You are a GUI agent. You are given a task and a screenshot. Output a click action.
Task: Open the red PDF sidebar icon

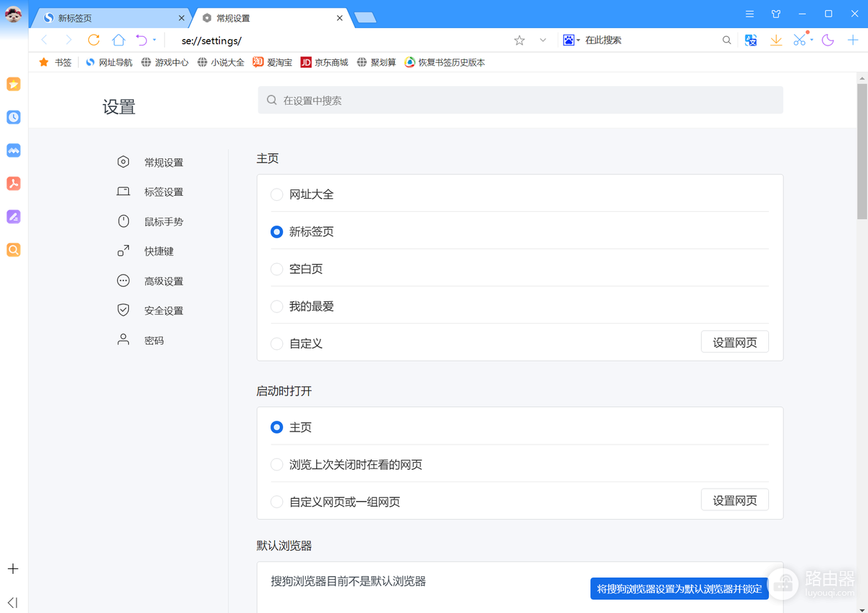click(x=14, y=184)
